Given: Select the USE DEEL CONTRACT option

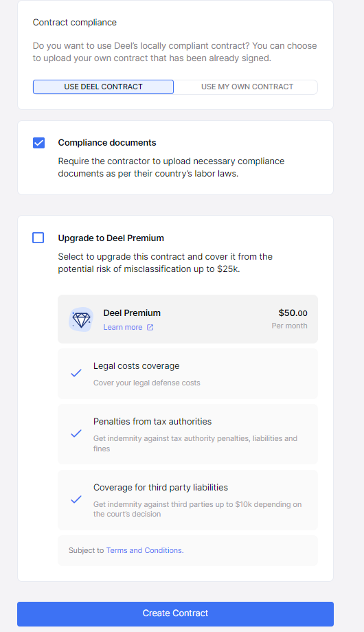Looking at the screenshot, I should coord(103,87).
